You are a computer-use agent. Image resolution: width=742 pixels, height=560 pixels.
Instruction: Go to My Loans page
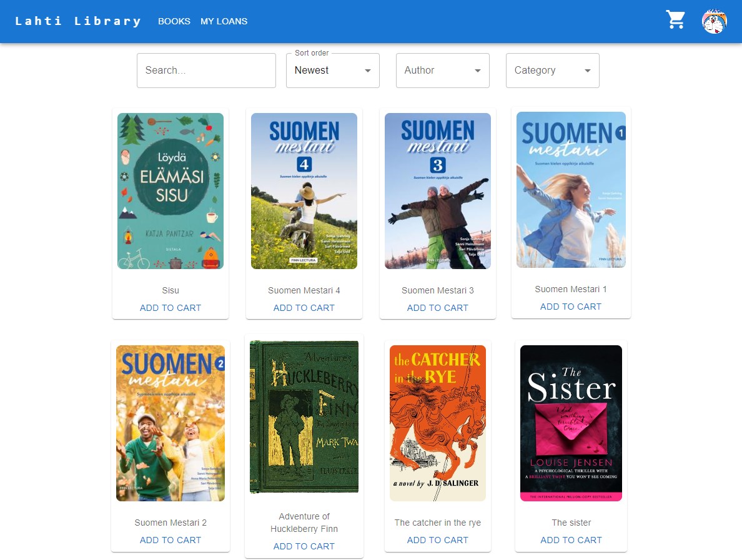224,21
